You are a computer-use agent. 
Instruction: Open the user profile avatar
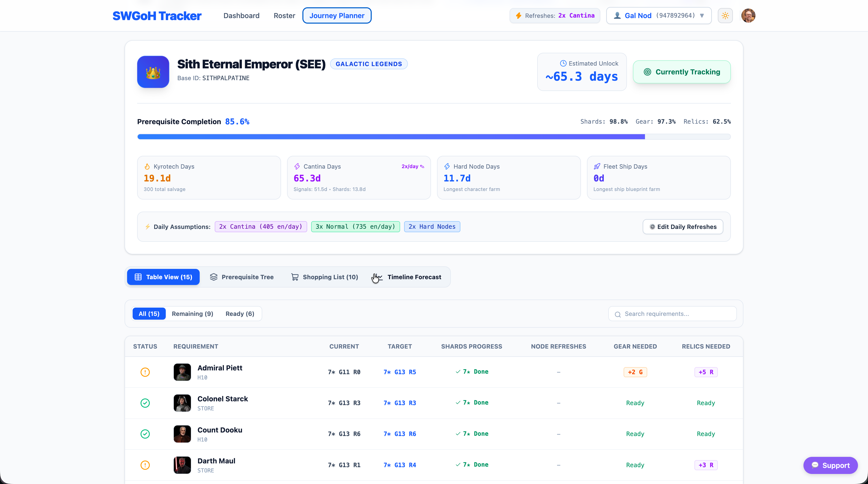click(x=748, y=16)
